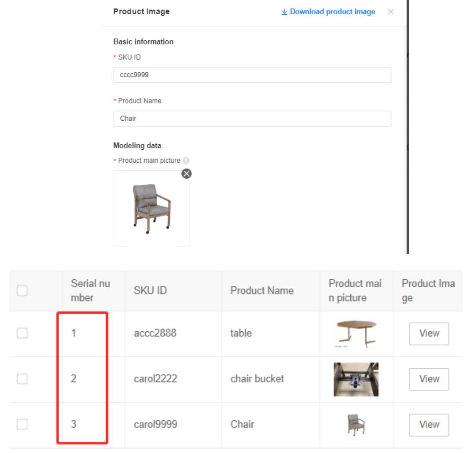Click the table product thumbnail image
Viewport: 476px width, 453px height.
tap(356, 333)
